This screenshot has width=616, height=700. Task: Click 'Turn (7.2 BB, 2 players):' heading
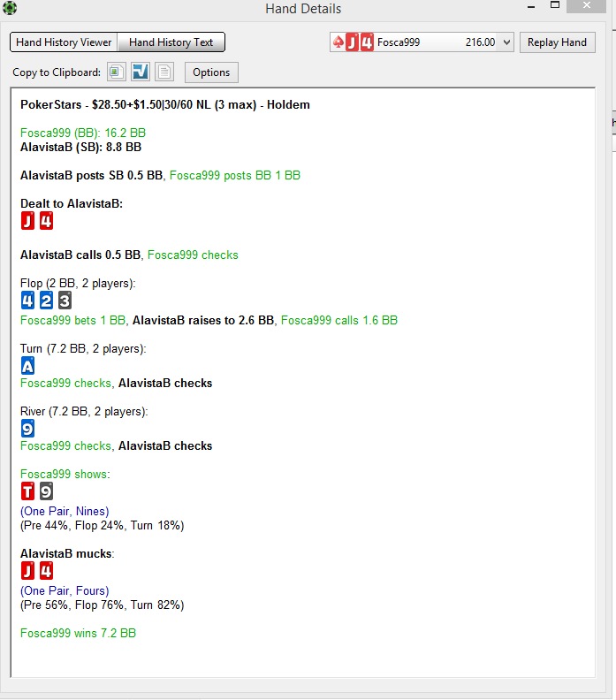pyautogui.click(x=83, y=348)
